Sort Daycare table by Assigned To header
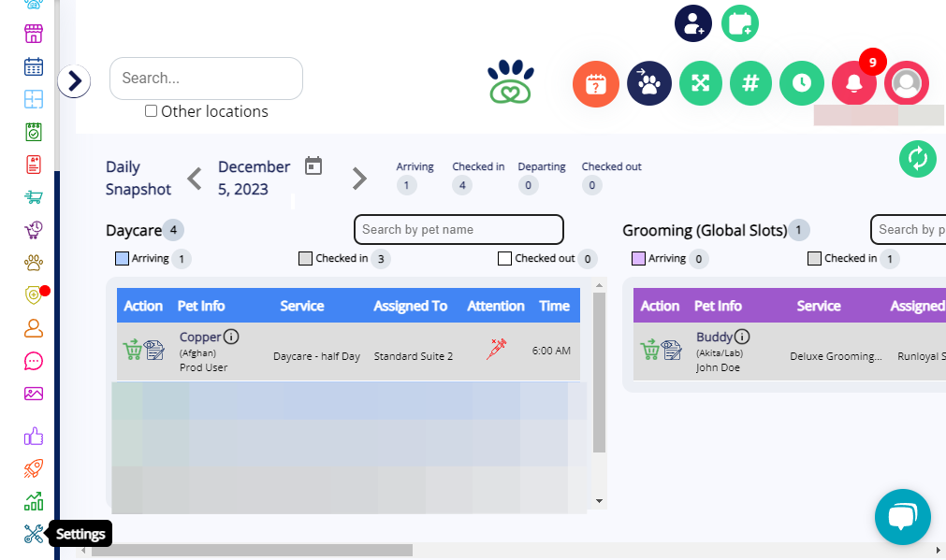This screenshot has height=560, width=946. (410, 306)
